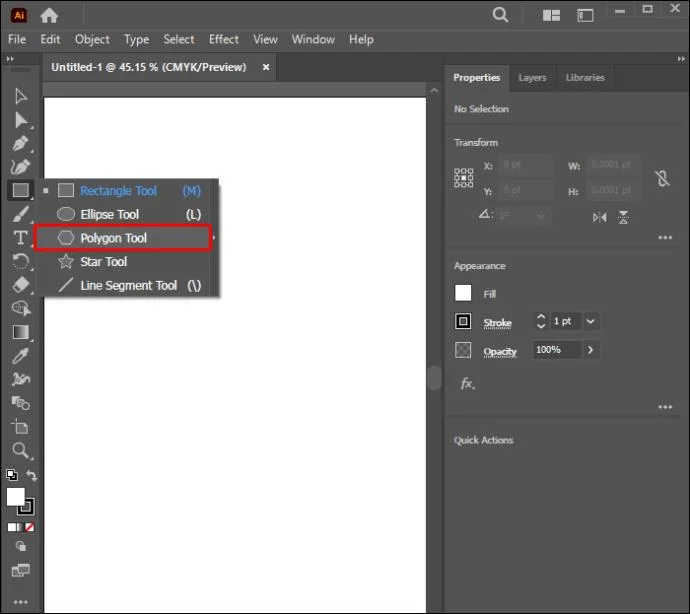The height and width of the screenshot is (614, 690).
Task: Collapse right panels double arrows
Action: point(681,59)
